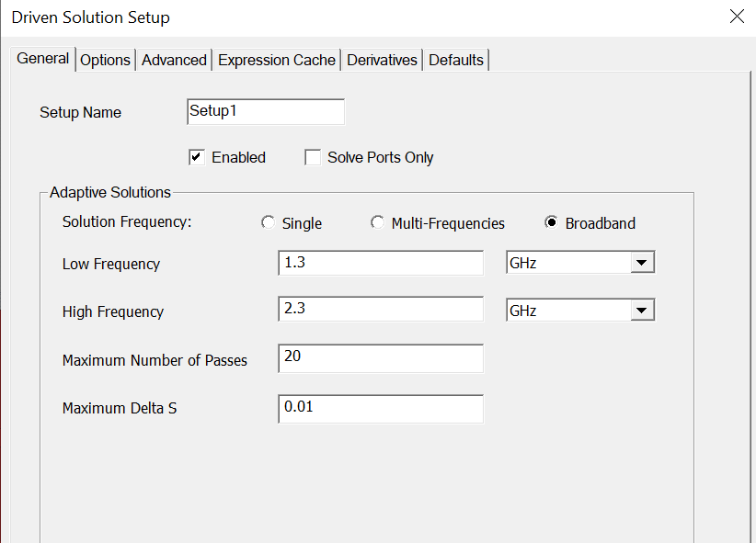Close the Driven Solution Setup dialog

736,16
